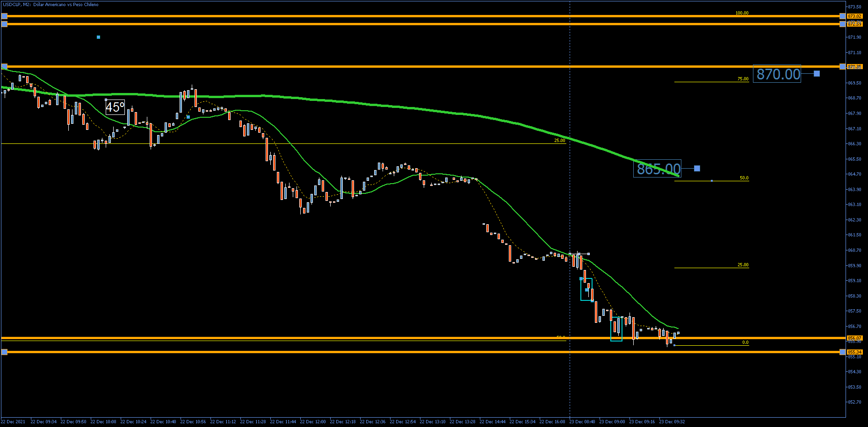The height and width of the screenshot is (427, 868).
Task: Click the 23 Dec 09:16 time label
Action: (642, 422)
